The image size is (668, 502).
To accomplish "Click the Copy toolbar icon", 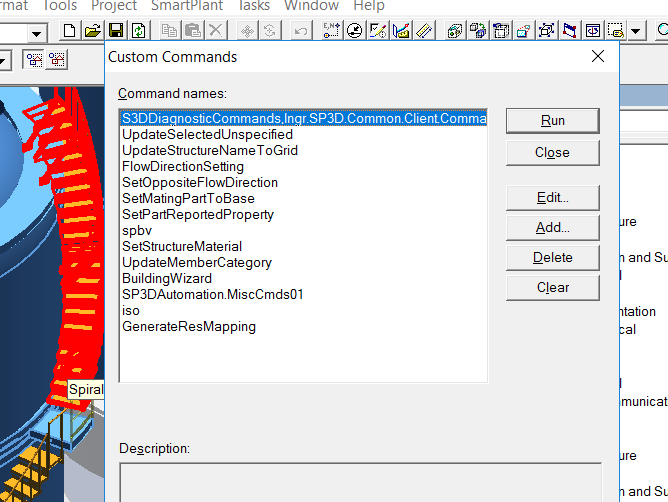I will click(x=170, y=31).
